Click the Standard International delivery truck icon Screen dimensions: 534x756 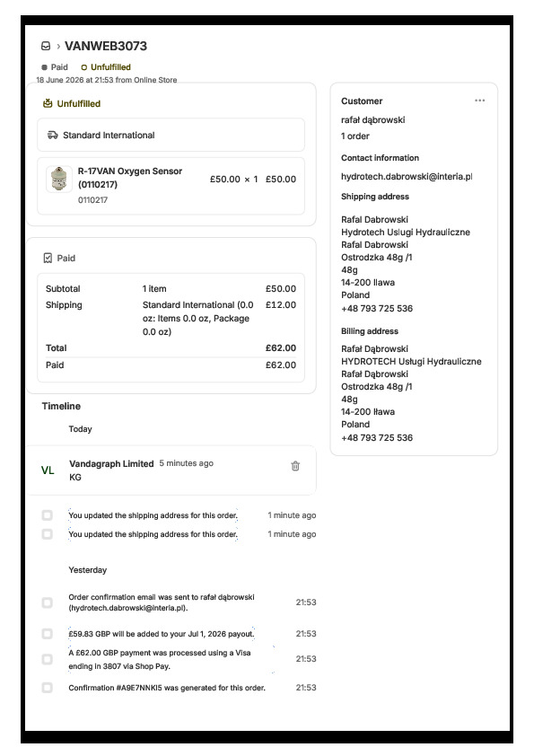point(53,135)
